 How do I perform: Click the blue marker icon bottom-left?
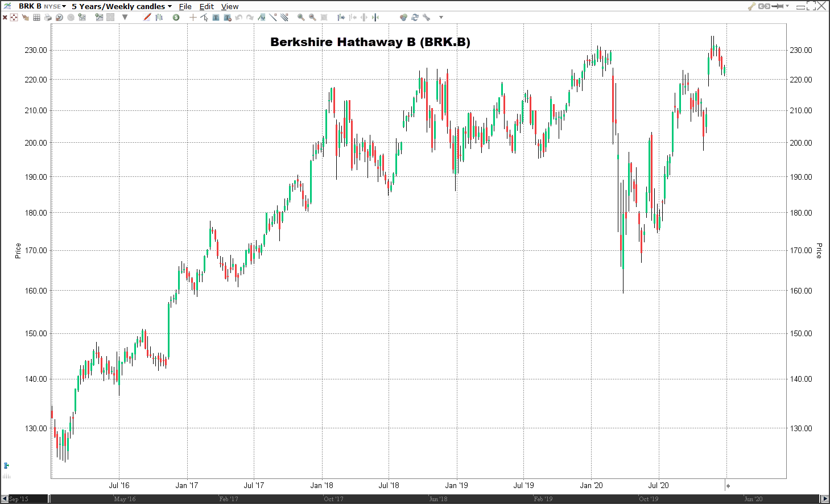pos(6,465)
